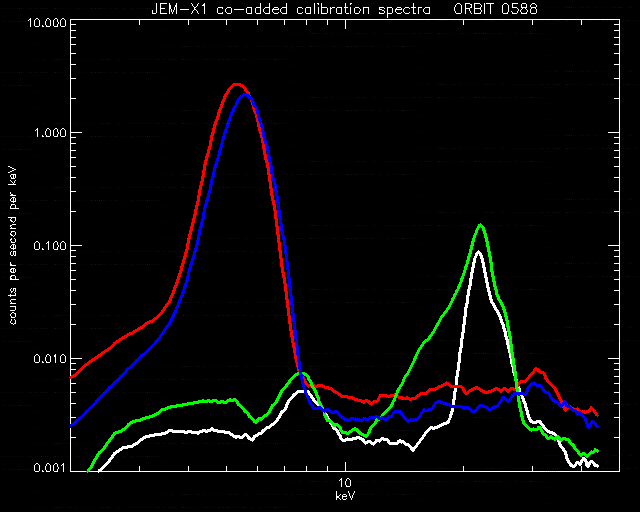The width and height of the screenshot is (640, 512).
Task: Click the blue curve's left starting point
Action: pyautogui.click(x=71, y=426)
